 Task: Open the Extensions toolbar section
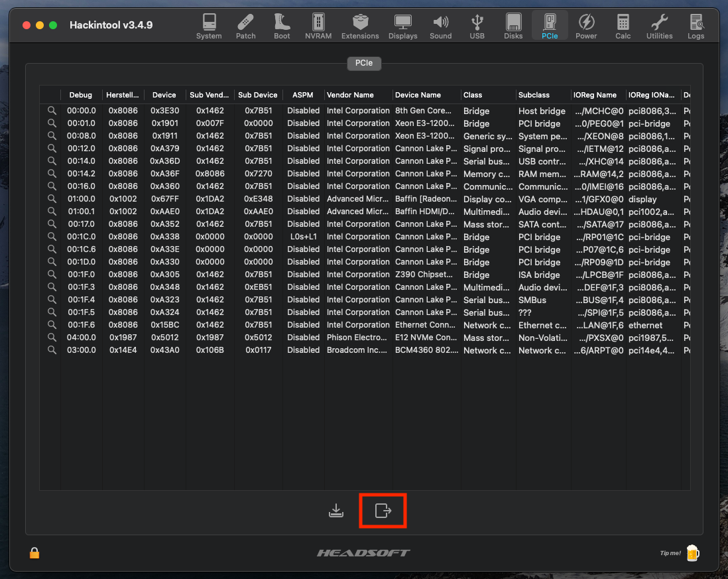pyautogui.click(x=360, y=26)
